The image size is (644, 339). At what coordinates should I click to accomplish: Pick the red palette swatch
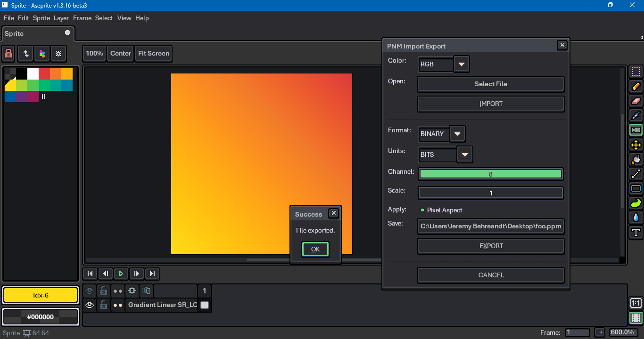tap(44, 74)
